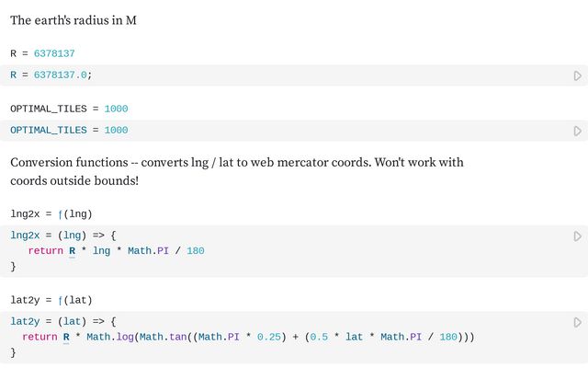Click the underlined R in lng2x code
The height and width of the screenshot is (368, 588).
pos(72,251)
